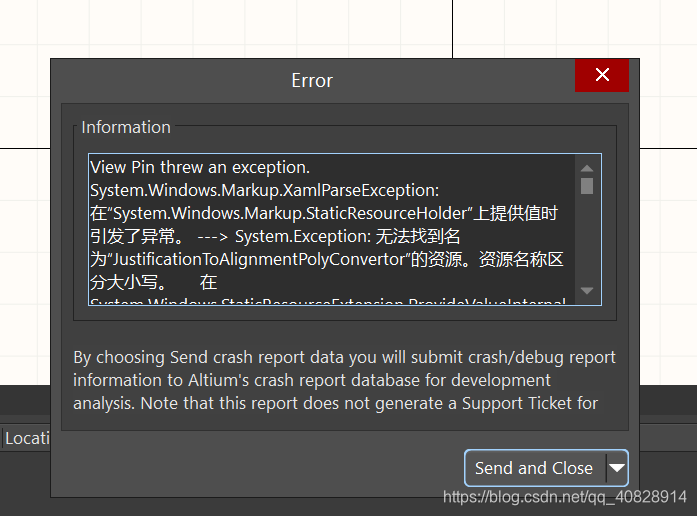Click the 'View Pin threw an exception.' line
This screenshot has width=697, height=516.
(200, 168)
